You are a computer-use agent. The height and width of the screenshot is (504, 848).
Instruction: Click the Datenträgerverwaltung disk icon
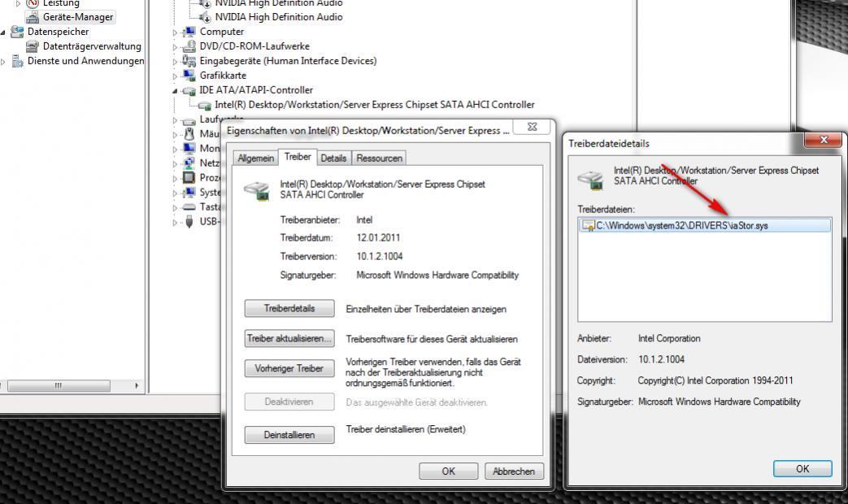33,46
